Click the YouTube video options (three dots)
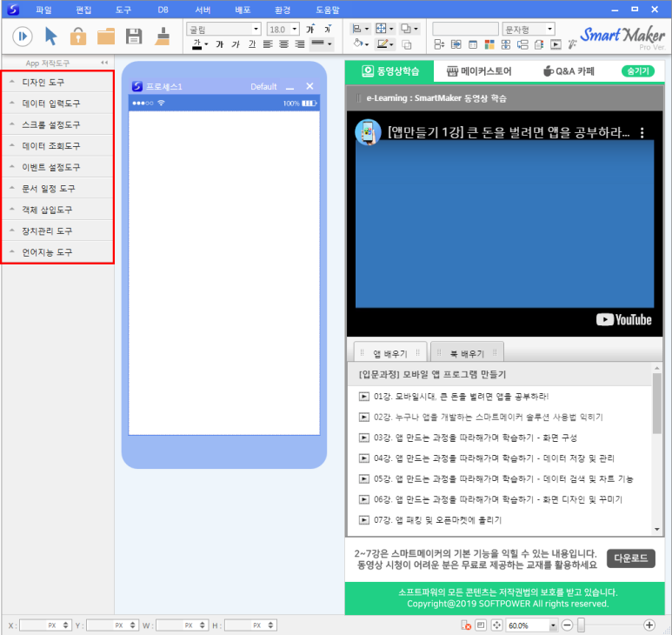This screenshot has height=635, width=672. 642,133
